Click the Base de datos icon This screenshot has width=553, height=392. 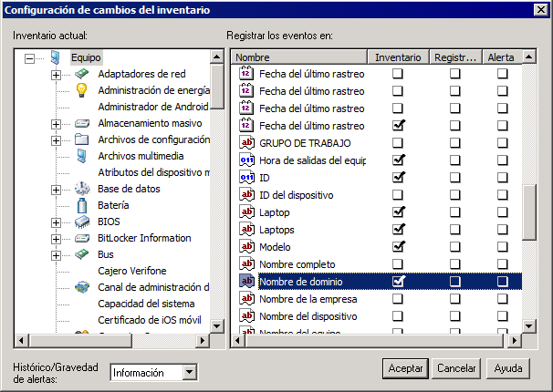82,189
